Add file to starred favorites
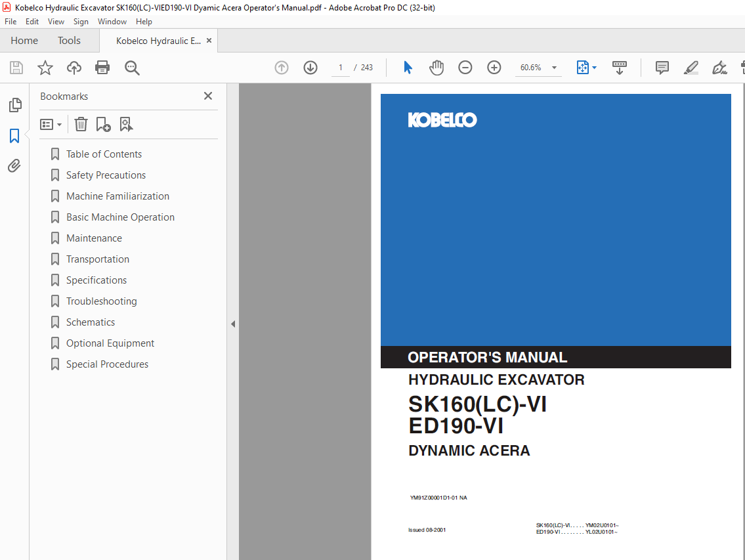The image size is (745, 560). [x=45, y=68]
